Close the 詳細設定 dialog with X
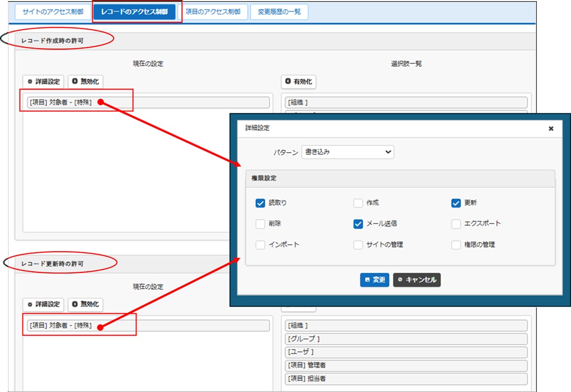 click(551, 129)
